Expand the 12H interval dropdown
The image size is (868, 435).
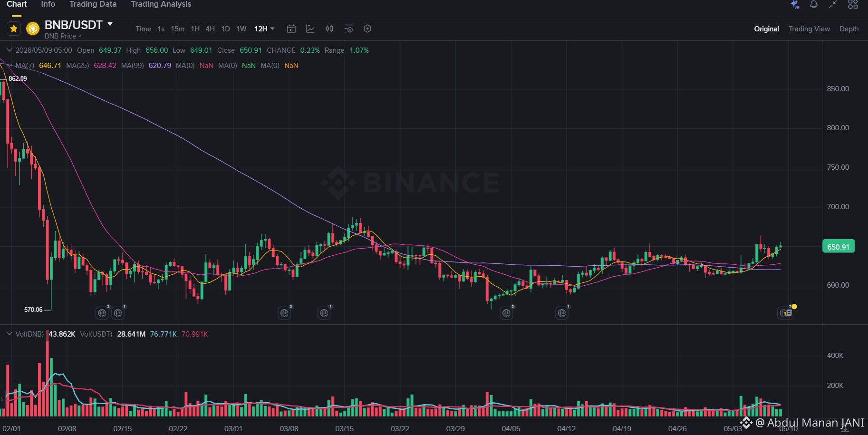pos(264,29)
